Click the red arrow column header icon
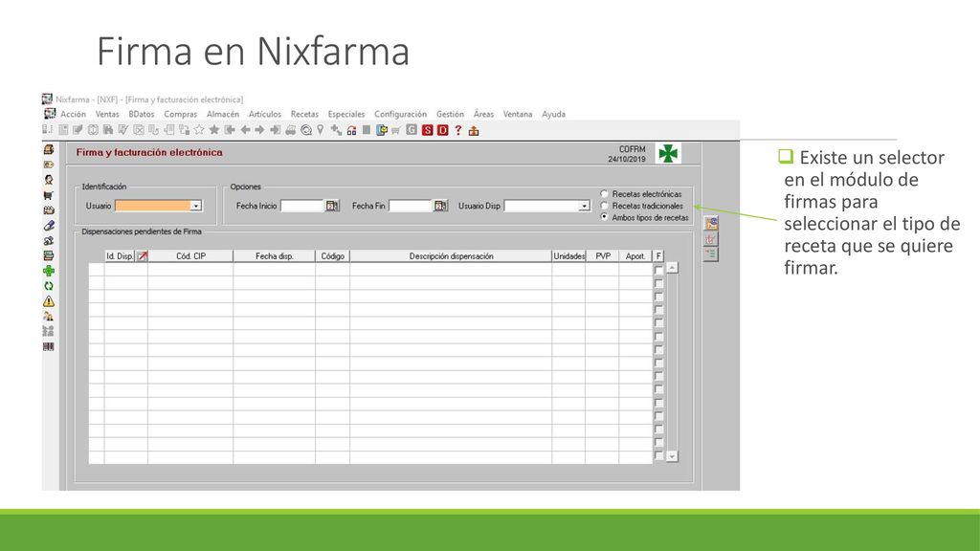This screenshot has width=980, height=551. click(x=143, y=256)
